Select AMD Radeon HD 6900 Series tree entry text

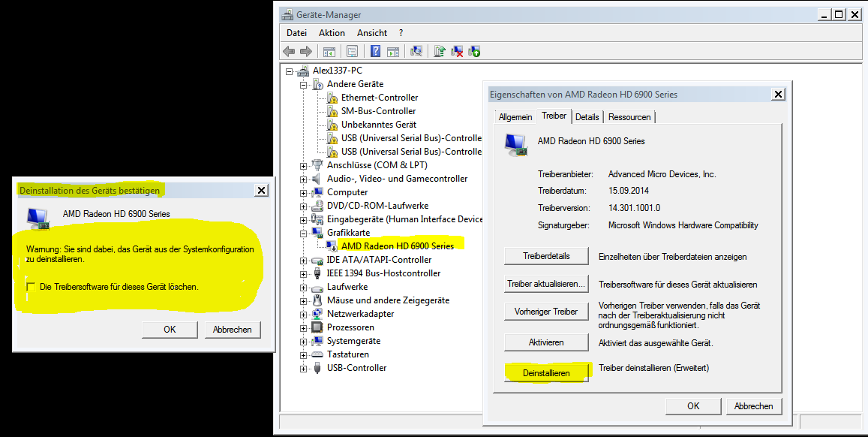pos(398,246)
